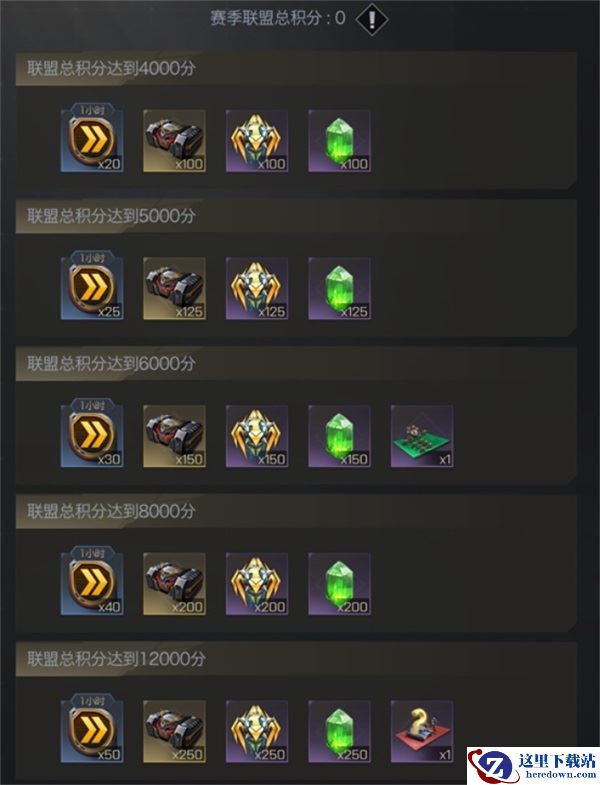The image size is (600, 785).
Task: Tap the supply crate x125 reward
Action: [174, 288]
